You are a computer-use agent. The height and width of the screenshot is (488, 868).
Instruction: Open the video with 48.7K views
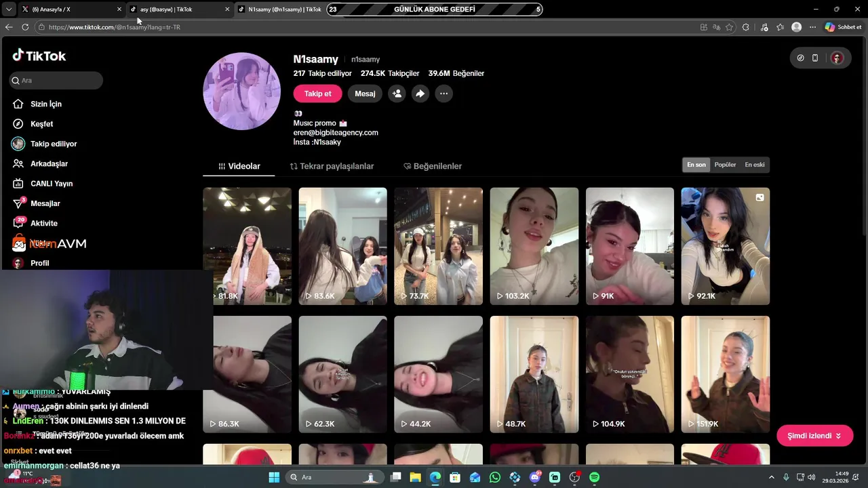tap(534, 374)
